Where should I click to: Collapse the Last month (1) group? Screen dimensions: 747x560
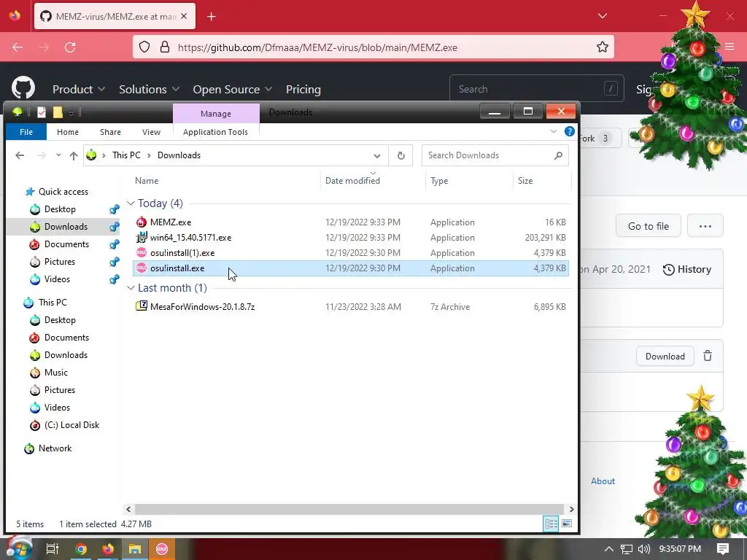[131, 288]
